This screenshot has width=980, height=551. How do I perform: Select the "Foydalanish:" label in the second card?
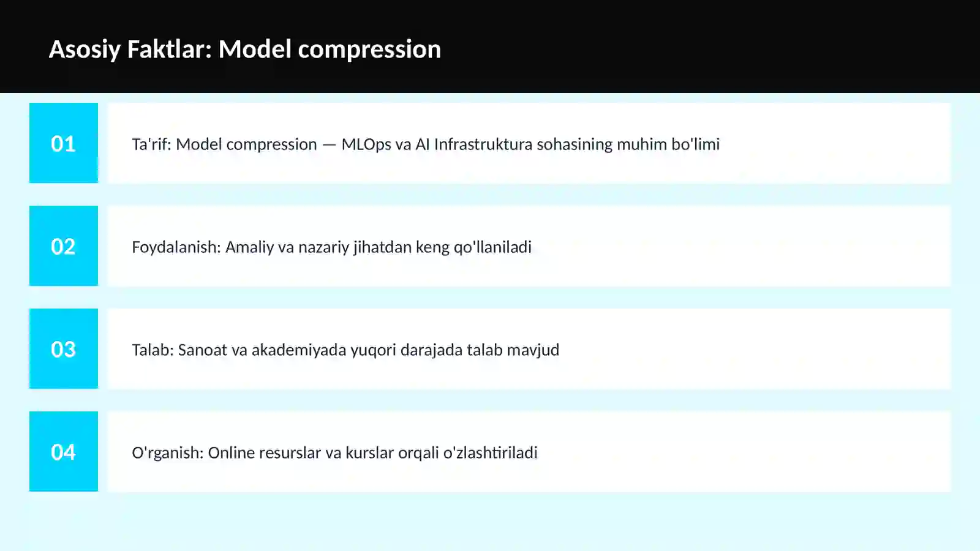pyautogui.click(x=176, y=247)
